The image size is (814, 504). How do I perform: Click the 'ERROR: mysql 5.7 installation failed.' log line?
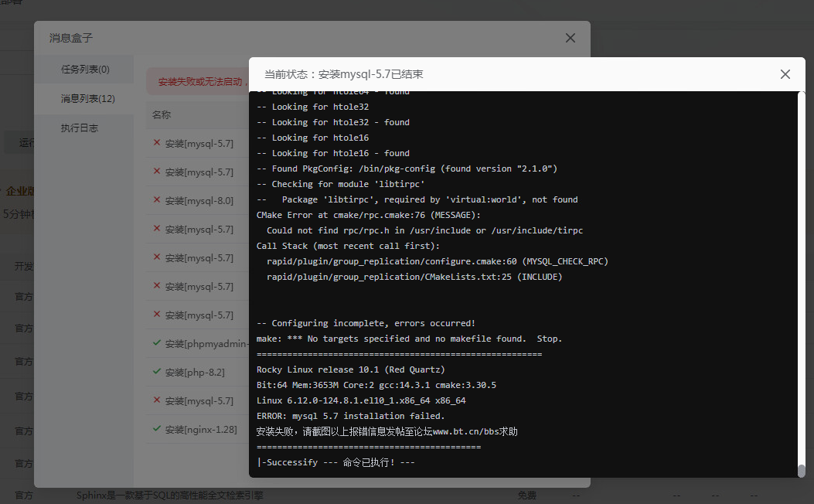click(350, 416)
